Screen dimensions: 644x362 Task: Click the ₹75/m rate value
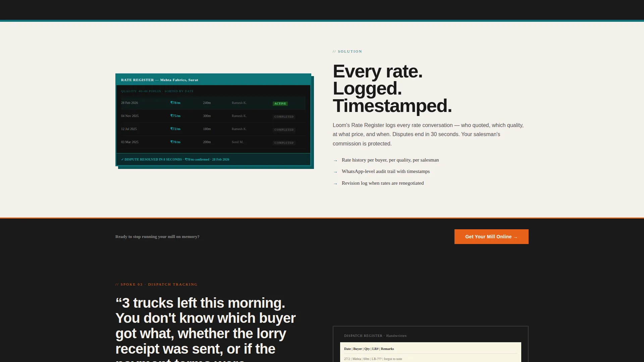pos(175,116)
